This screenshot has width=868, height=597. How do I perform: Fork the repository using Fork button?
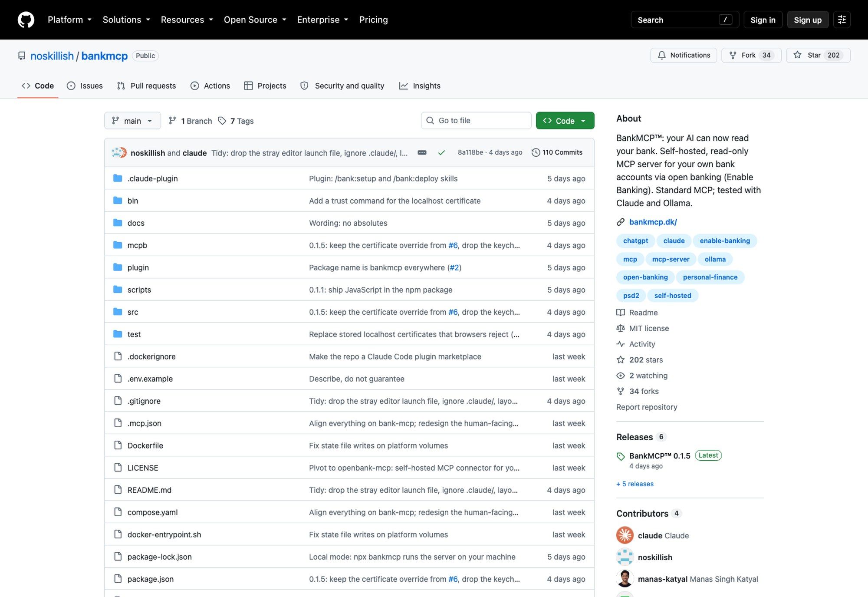[x=751, y=55]
